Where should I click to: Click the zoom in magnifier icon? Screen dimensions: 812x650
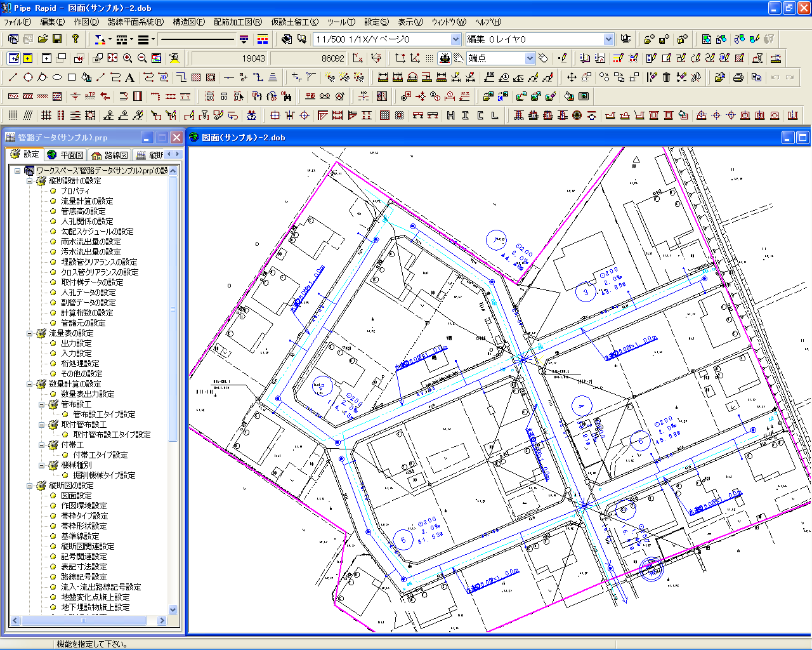point(128,58)
